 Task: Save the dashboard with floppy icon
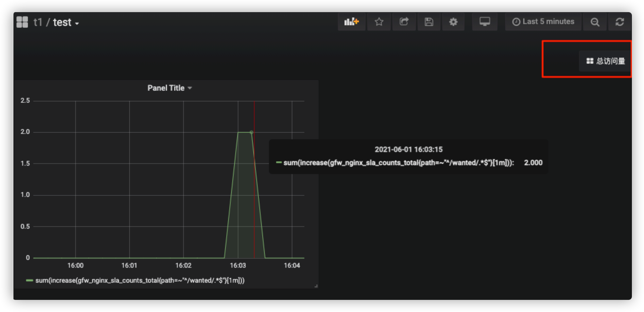point(429,22)
